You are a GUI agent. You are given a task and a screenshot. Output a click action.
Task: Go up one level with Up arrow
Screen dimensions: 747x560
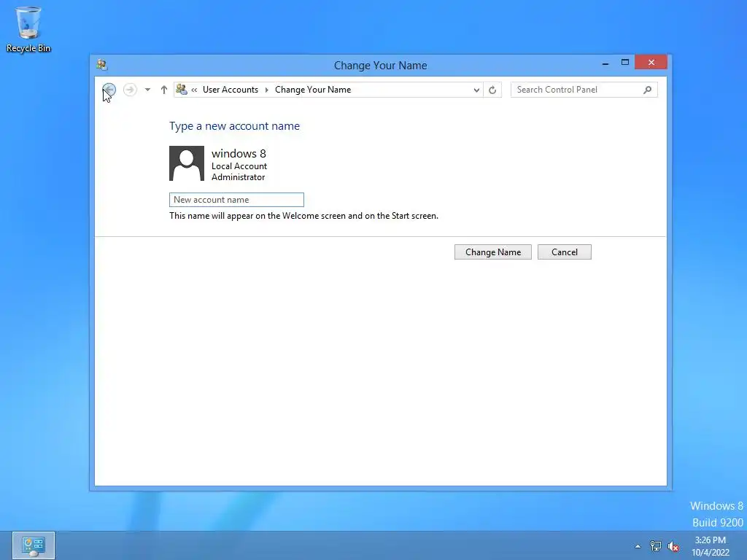(x=164, y=90)
